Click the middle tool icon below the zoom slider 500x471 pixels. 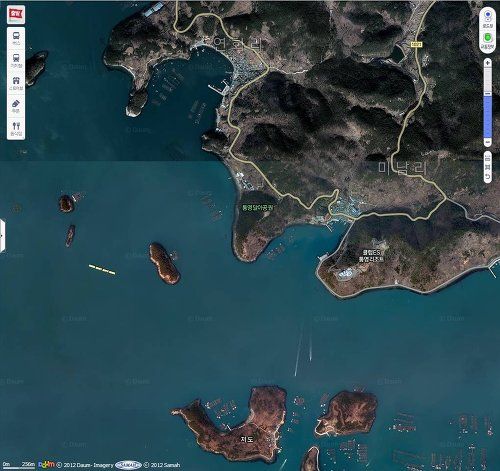coord(488,167)
